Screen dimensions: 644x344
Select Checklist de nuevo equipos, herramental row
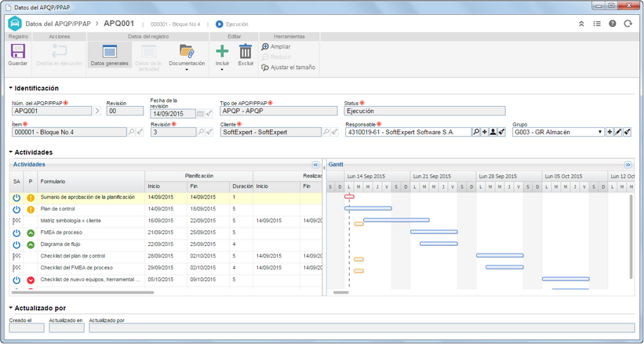pos(166,280)
